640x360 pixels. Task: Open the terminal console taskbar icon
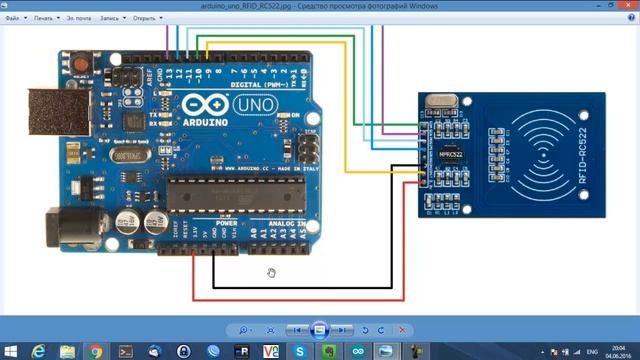click(125, 351)
